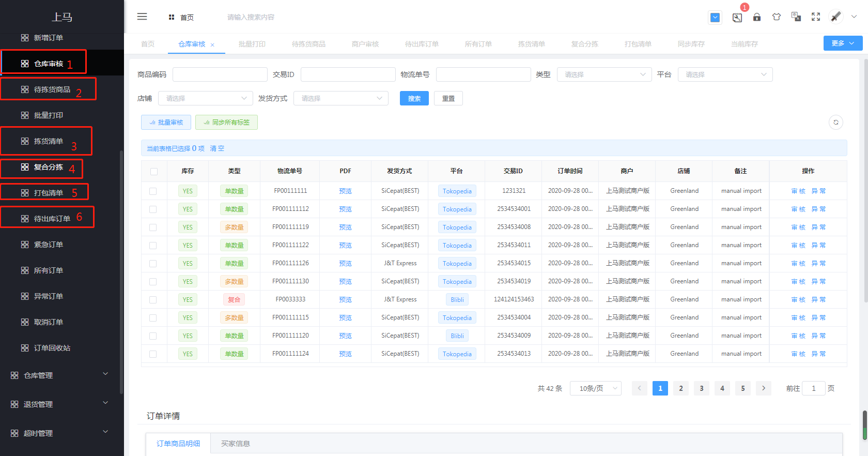Toggle the select-all checkbox in table header

pos(154,172)
